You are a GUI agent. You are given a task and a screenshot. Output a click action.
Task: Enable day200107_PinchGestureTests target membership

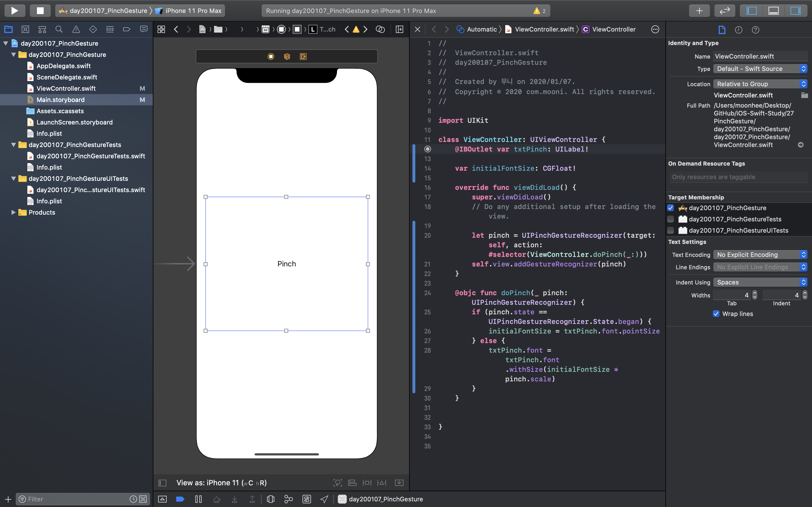point(670,219)
